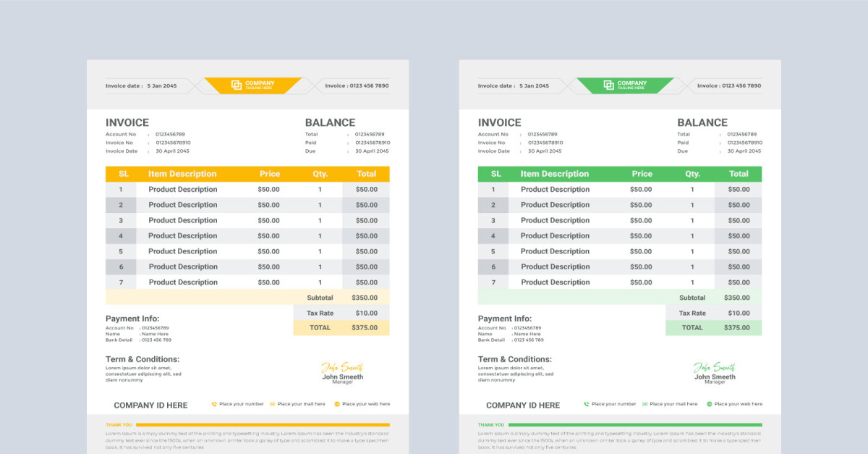Click the green TOTAL $375.00 cell

[x=714, y=327]
